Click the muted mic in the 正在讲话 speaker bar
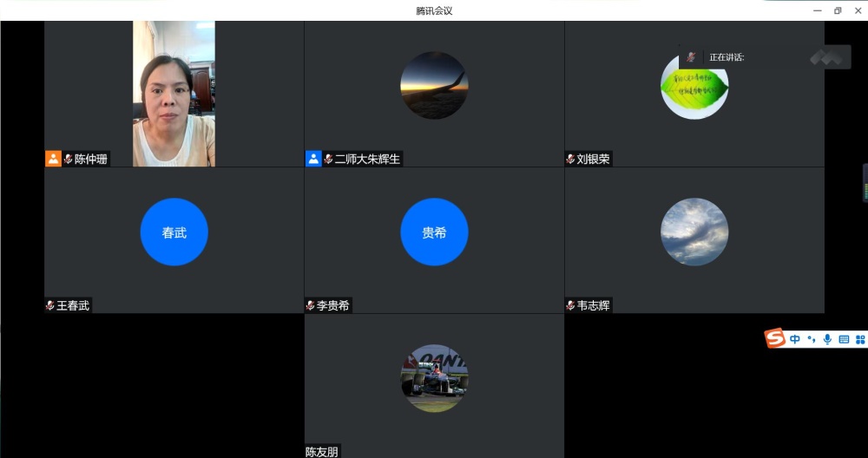Viewport: 868px width, 458px height. 691,57
